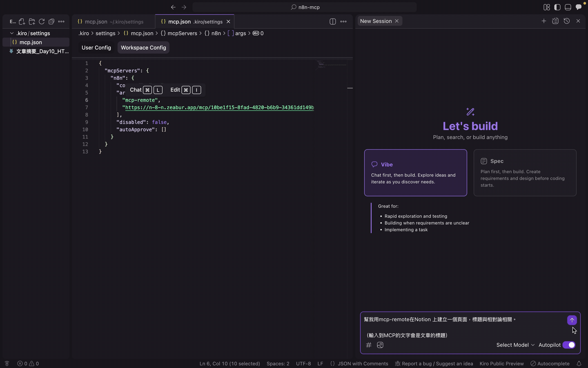Click the .kiro breadcrumb segment
The height and width of the screenshot is (368, 588).
(84, 33)
